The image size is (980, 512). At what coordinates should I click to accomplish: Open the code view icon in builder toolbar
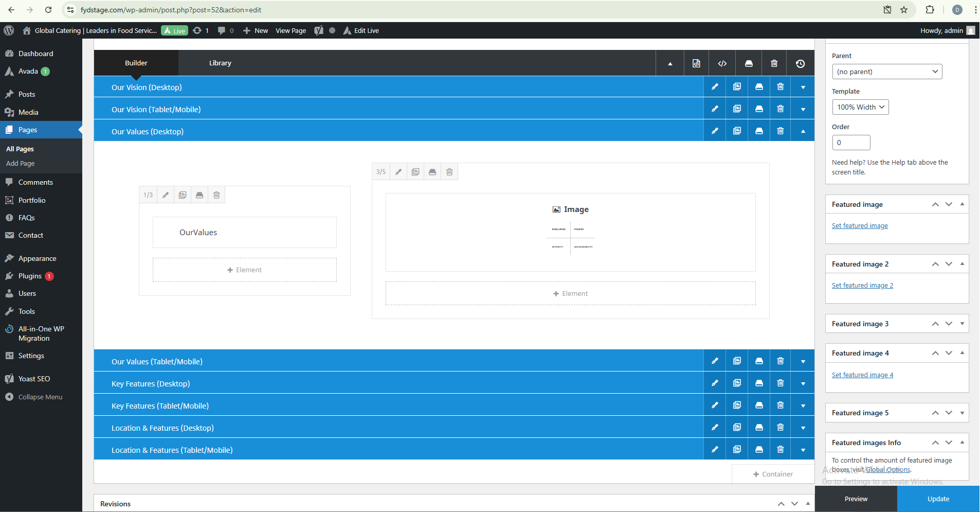722,63
